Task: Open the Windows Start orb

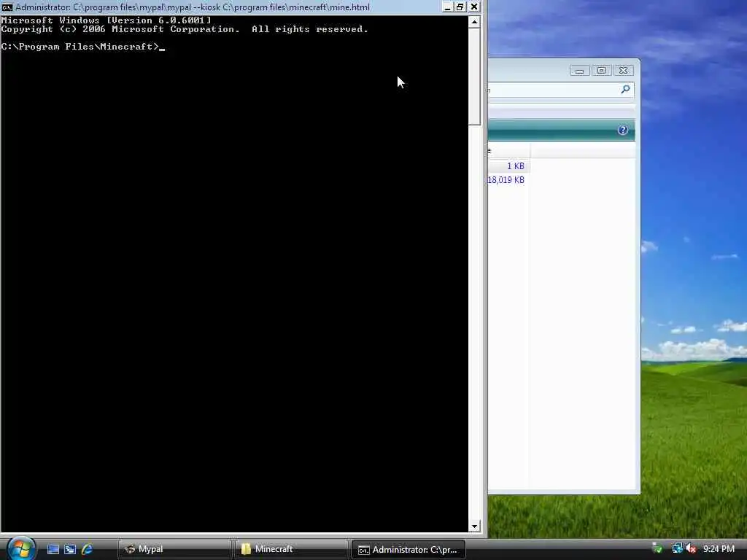Action: click(x=21, y=548)
